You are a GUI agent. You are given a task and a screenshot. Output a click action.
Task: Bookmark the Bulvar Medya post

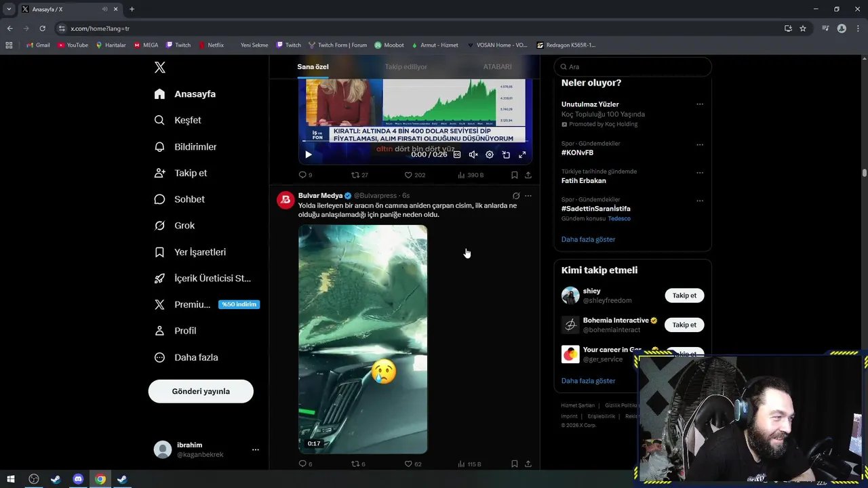[514, 464]
